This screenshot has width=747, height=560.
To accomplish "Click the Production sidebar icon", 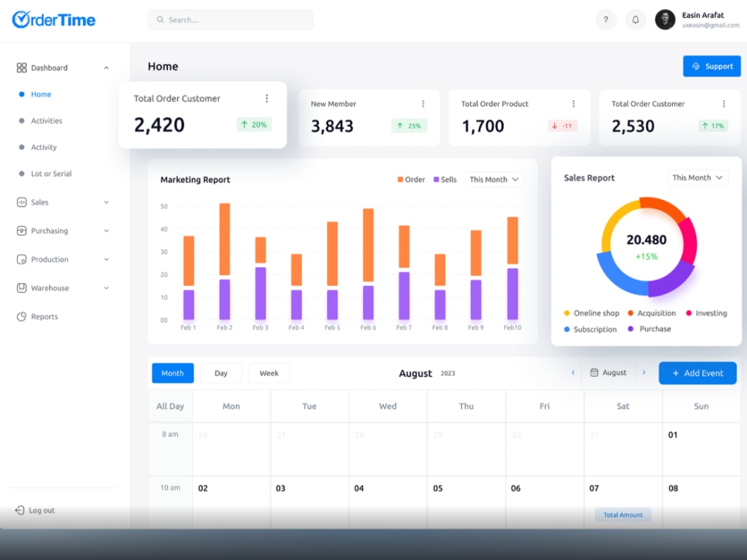I will click(22, 259).
